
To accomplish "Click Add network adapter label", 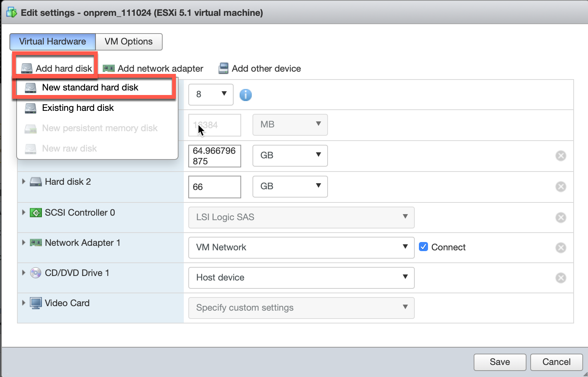I will click(160, 69).
